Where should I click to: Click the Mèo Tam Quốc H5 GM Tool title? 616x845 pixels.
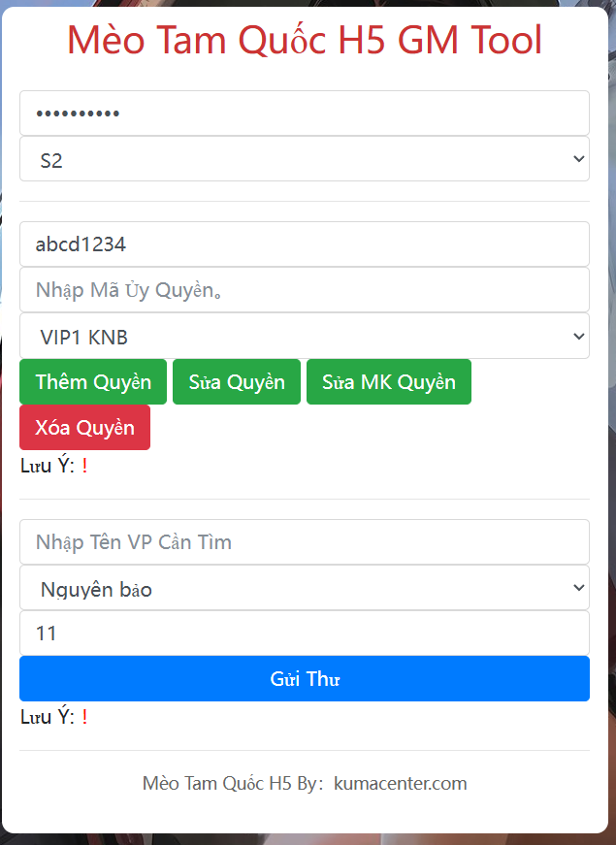pos(305,41)
